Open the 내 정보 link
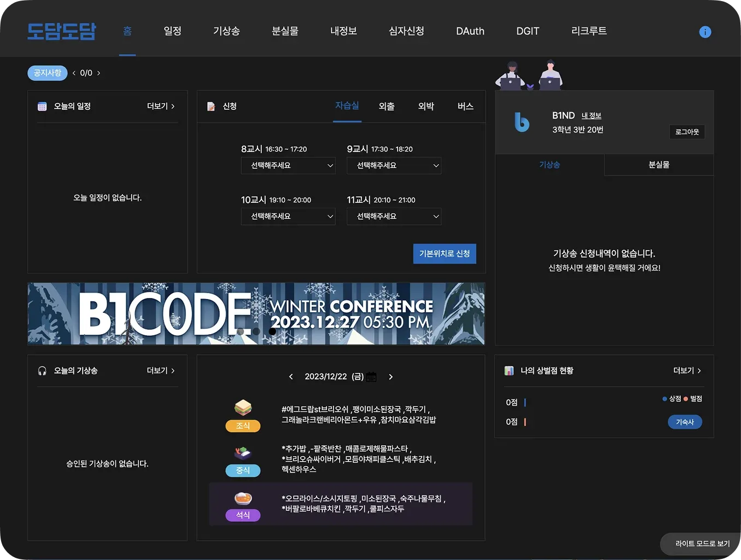This screenshot has height=560, width=741. coord(591,116)
